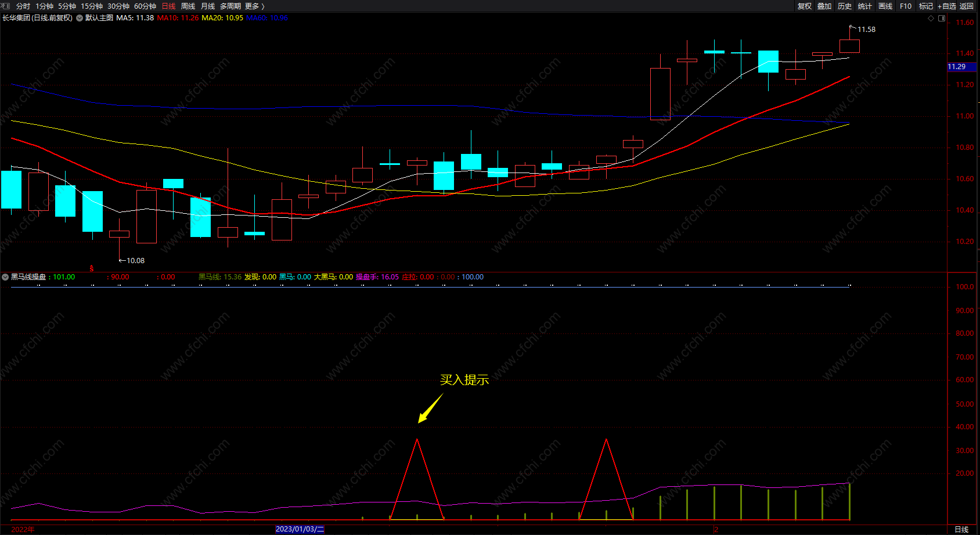Click the 标记 mark button
This screenshot has height=535, width=980.
pyautogui.click(x=926, y=6)
